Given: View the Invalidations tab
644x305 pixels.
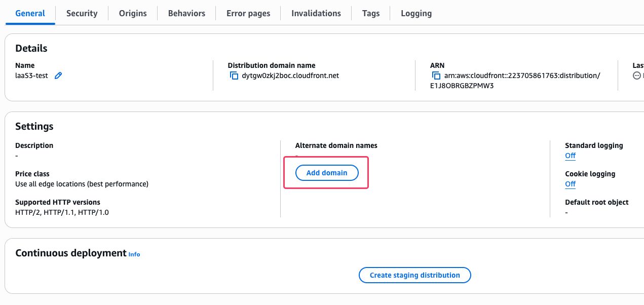Looking at the screenshot, I should coord(316,13).
